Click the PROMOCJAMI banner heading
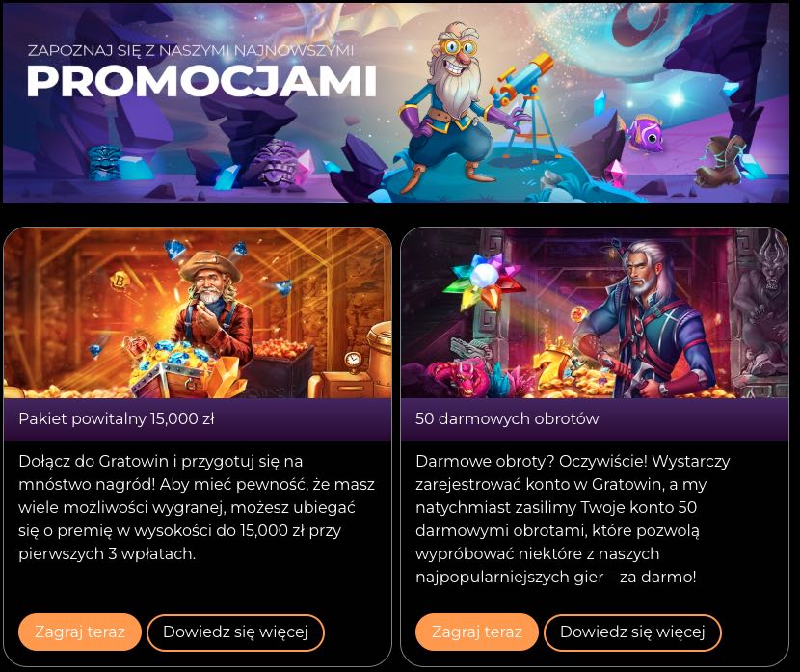Image resolution: width=800 pixels, height=672 pixels. 201,81
